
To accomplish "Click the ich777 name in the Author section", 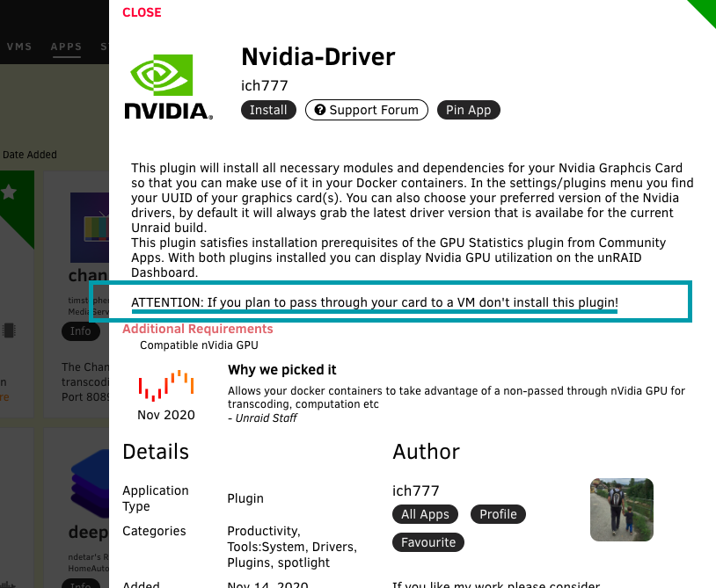I will [415, 490].
